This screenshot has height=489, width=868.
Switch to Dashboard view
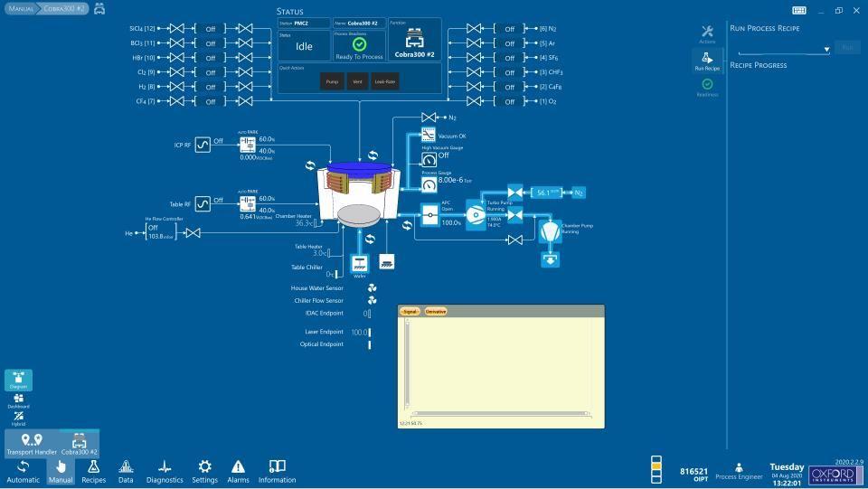point(19,400)
